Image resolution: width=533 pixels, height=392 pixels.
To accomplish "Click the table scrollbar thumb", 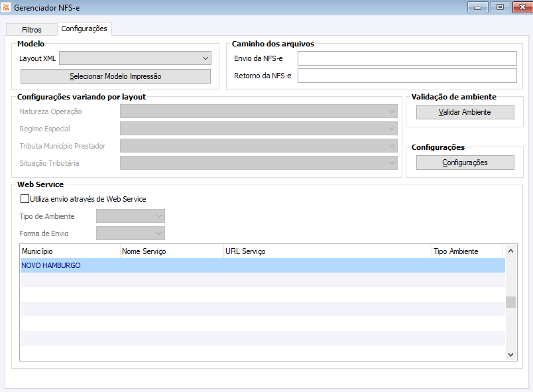I will click(510, 302).
